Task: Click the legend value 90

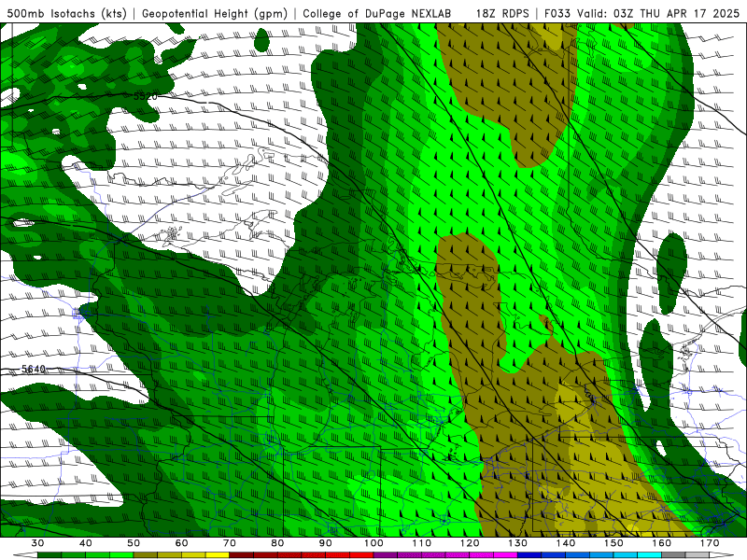Action: 325,543
